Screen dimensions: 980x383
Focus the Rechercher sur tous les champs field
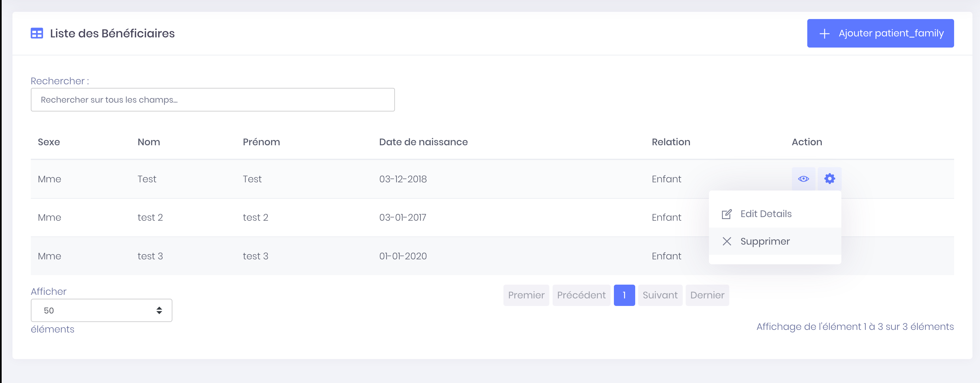pos(212,100)
